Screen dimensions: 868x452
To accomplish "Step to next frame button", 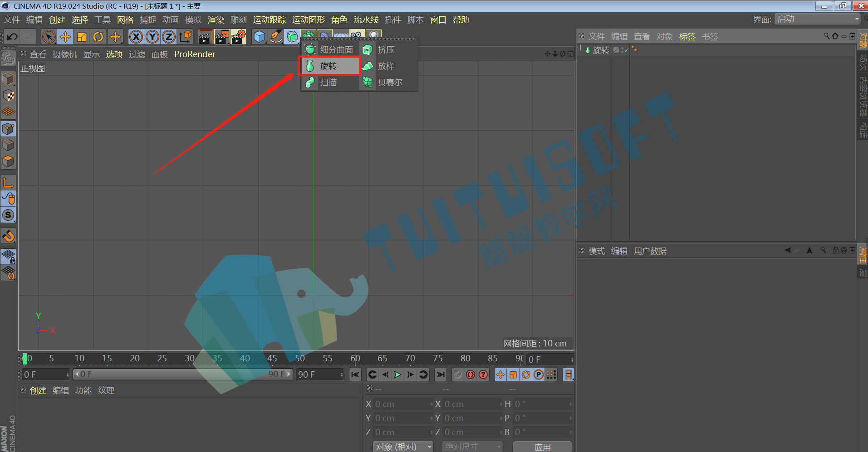I will click(410, 374).
